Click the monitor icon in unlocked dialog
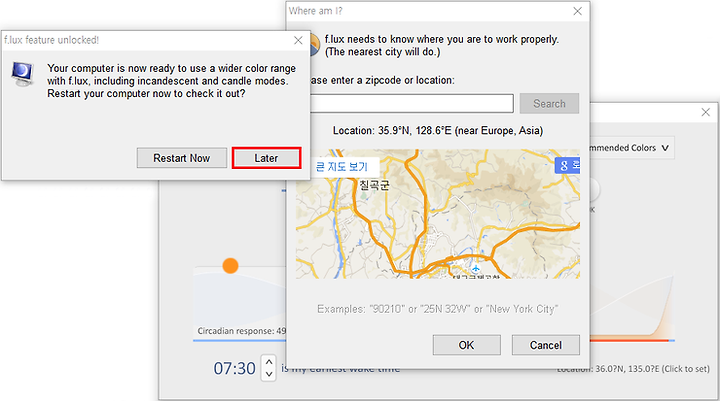 point(22,74)
